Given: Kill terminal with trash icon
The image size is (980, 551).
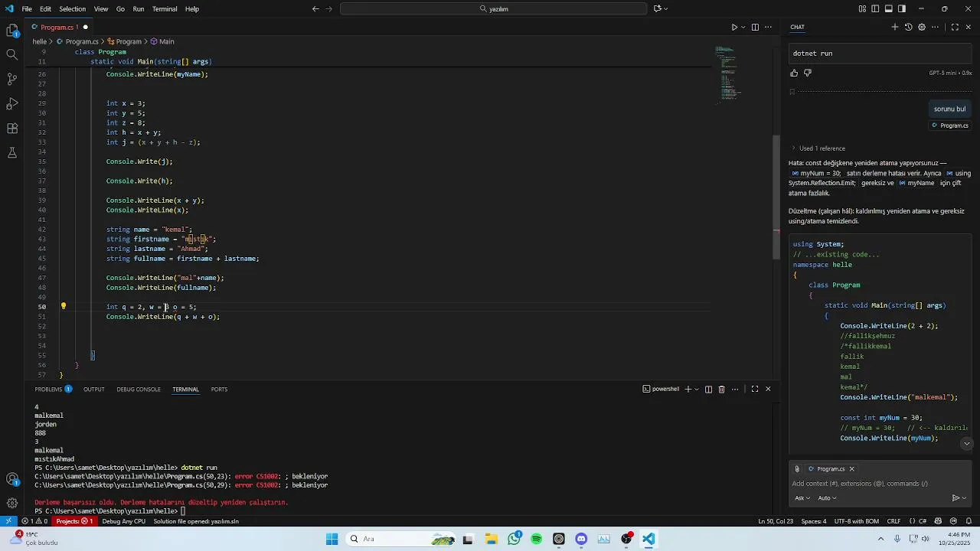Looking at the screenshot, I should tap(721, 389).
